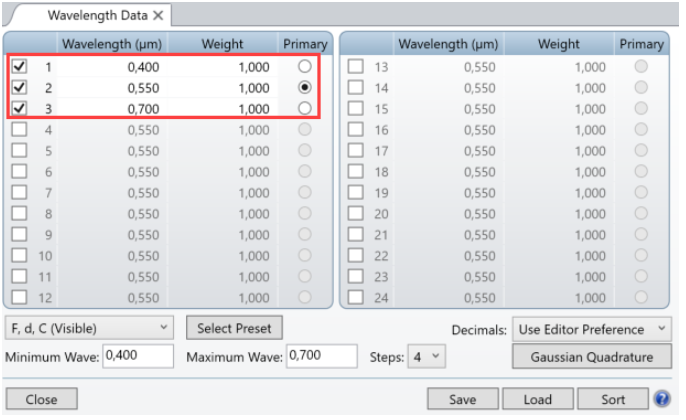Select the primary radio button for wavelength 3
The width and height of the screenshot is (686, 420).
tap(304, 108)
